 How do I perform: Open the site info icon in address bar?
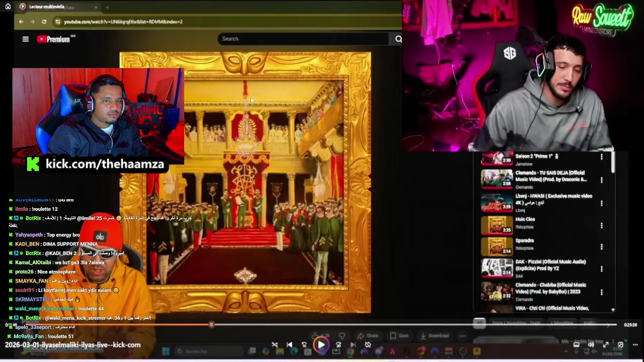click(57, 22)
